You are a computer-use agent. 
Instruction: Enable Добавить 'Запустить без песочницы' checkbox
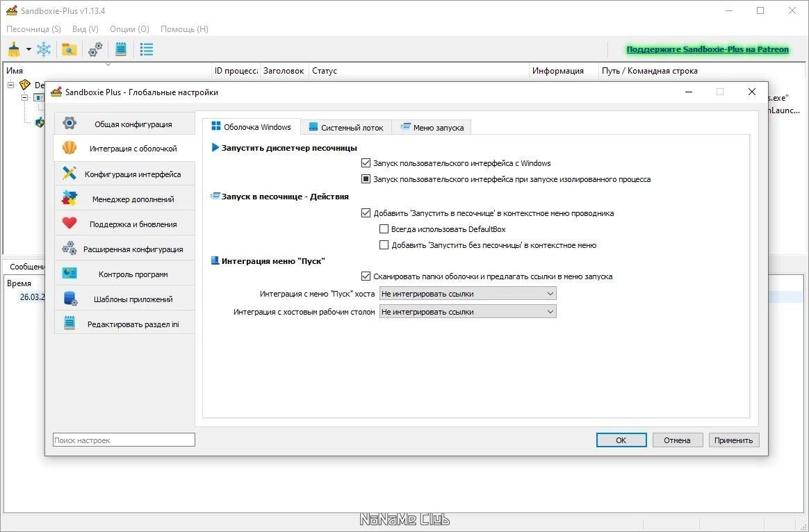384,245
